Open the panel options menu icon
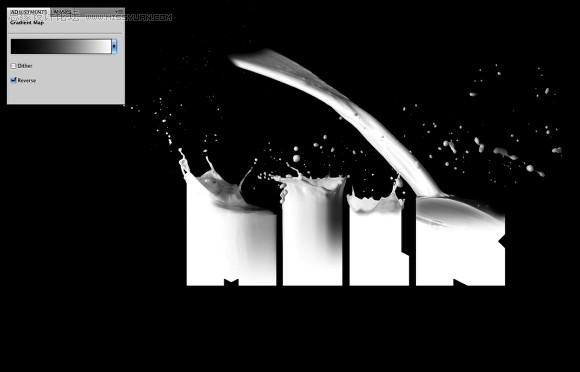The image size is (580, 372). tap(119, 12)
